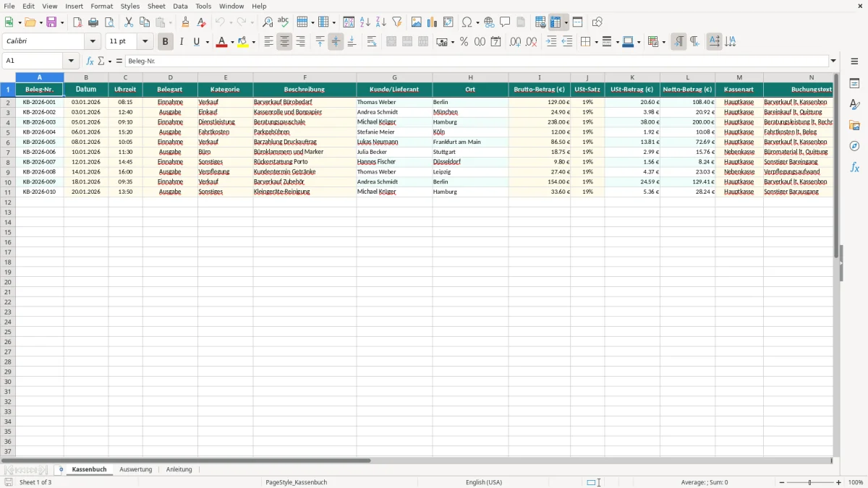Toggle Wrap Text
Screen dimensions: 868x488
coord(372,42)
